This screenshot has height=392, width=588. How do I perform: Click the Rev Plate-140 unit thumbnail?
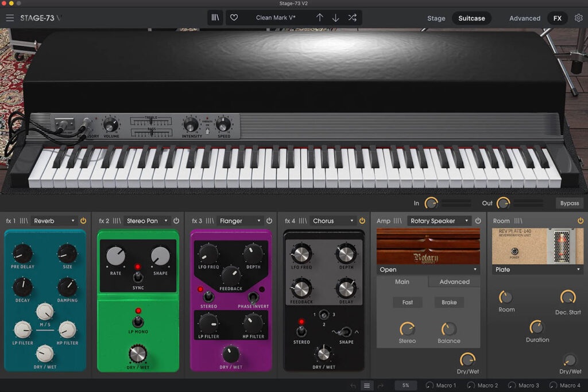[x=537, y=246]
